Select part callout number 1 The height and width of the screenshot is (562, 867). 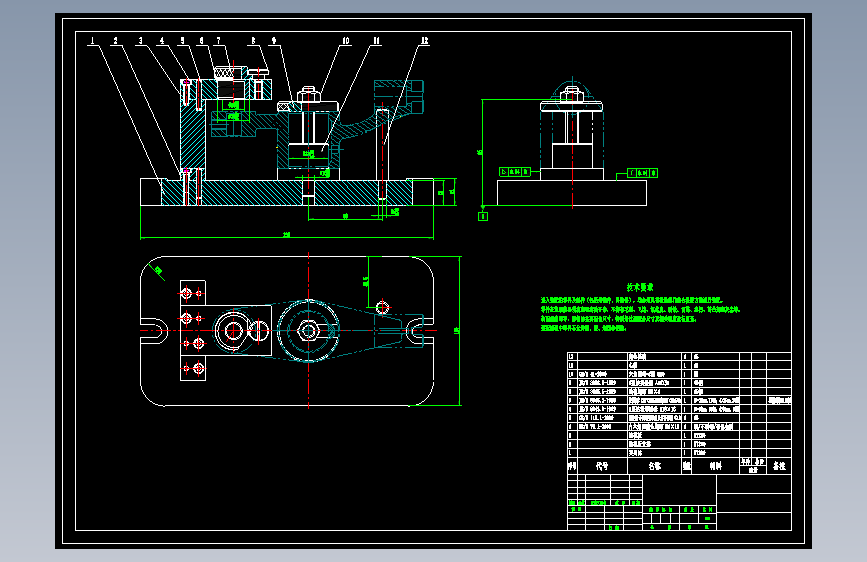pos(92,40)
